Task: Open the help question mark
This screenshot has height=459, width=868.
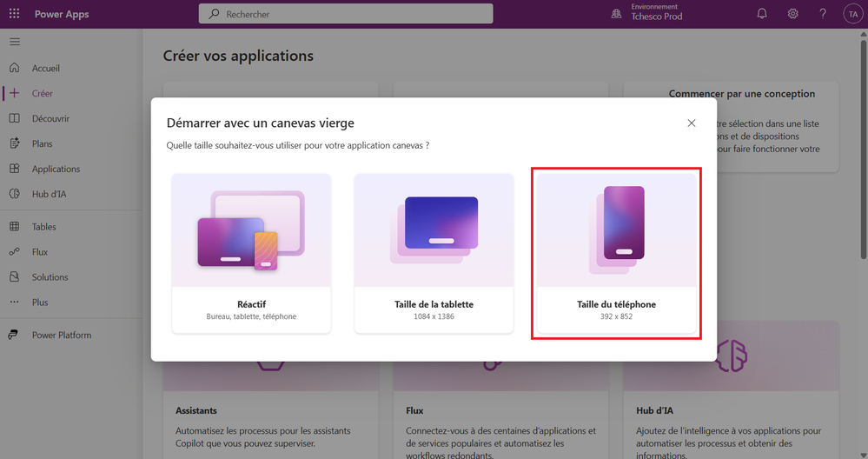Action: 823,14
